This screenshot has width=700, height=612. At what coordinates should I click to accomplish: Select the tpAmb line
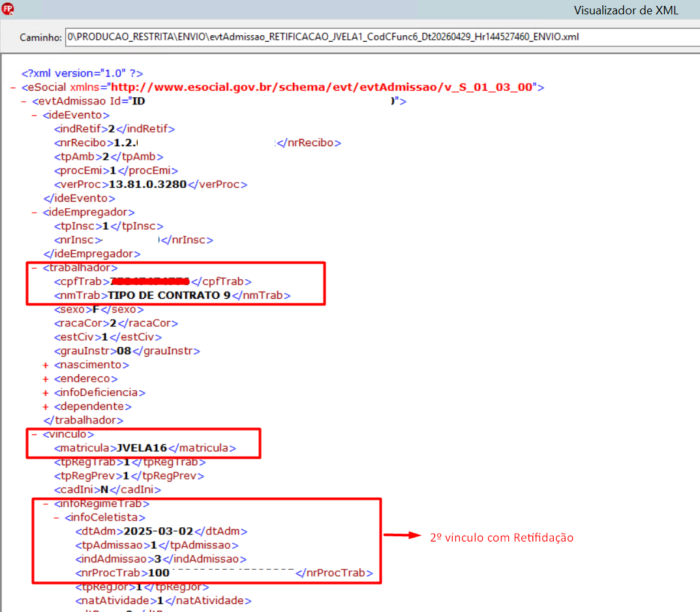109,157
